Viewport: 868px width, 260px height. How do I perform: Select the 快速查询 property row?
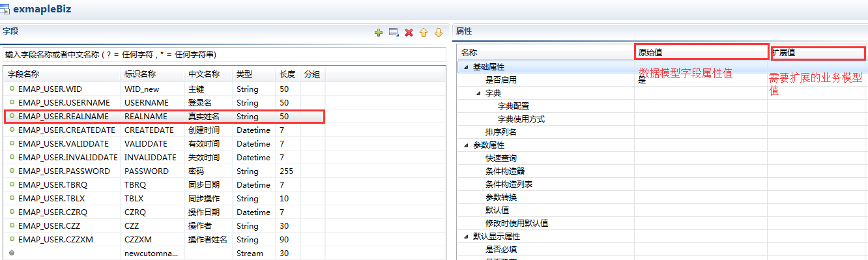(x=662, y=158)
